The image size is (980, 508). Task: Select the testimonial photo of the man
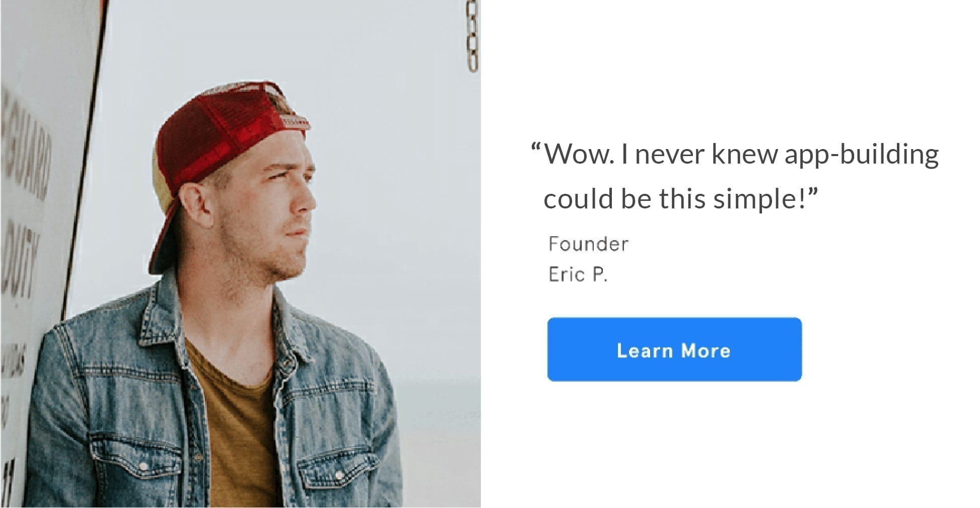[x=241, y=254]
